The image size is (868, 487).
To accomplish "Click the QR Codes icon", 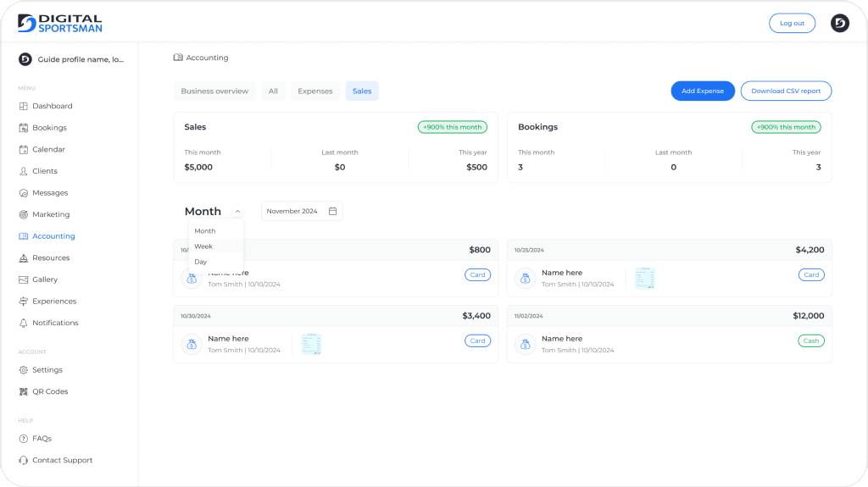I will (23, 392).
